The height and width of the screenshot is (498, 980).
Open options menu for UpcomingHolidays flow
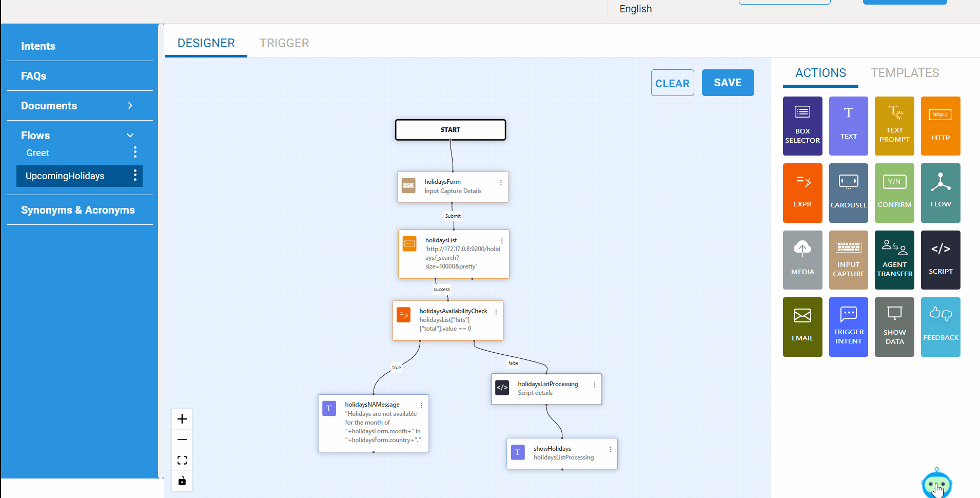coord(135,176)
